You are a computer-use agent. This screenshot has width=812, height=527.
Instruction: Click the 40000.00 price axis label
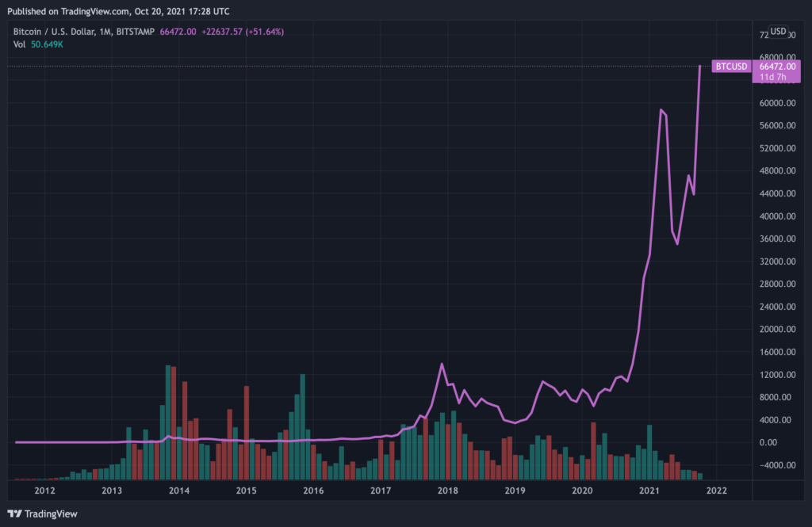(777, 216)
